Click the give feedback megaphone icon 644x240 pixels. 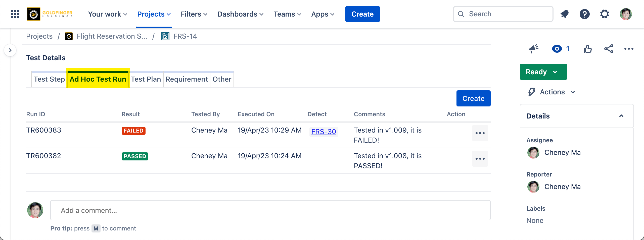533,49
